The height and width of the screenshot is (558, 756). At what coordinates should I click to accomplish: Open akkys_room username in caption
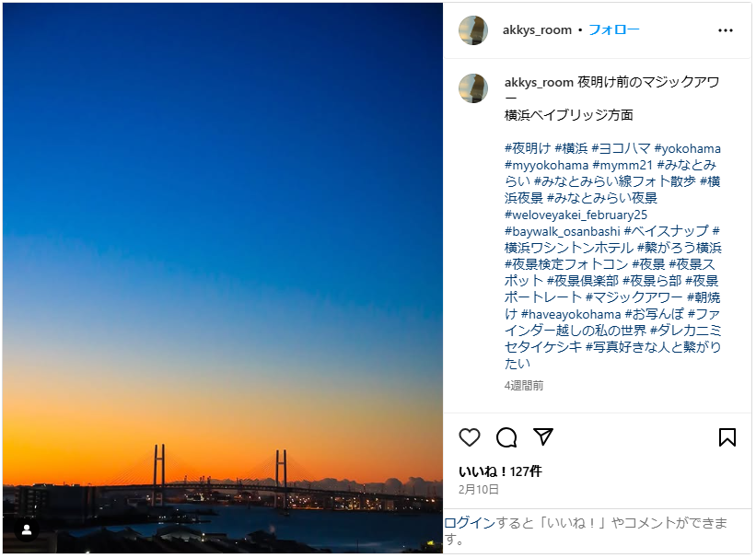click(539, 82)
